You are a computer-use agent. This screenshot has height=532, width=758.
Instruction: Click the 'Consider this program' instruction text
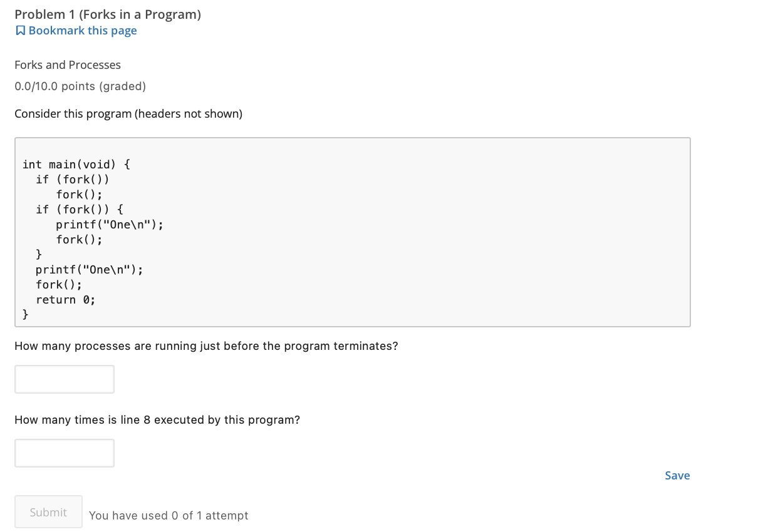coord(128,114)
